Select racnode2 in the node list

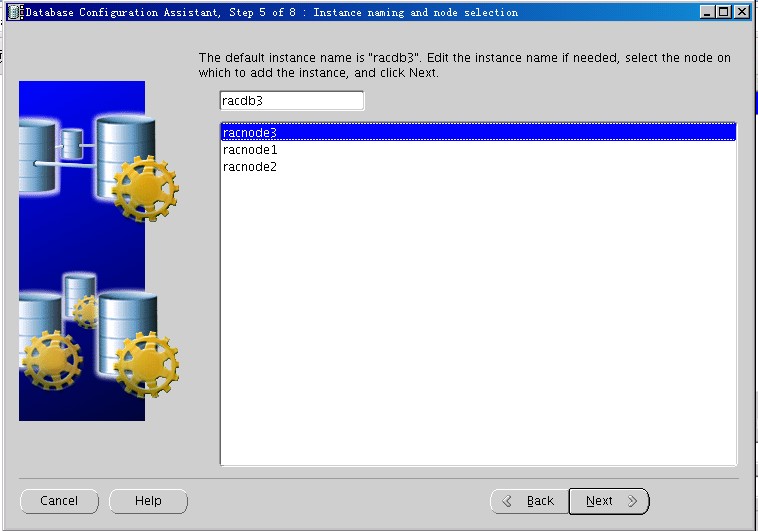coord(478,166)
